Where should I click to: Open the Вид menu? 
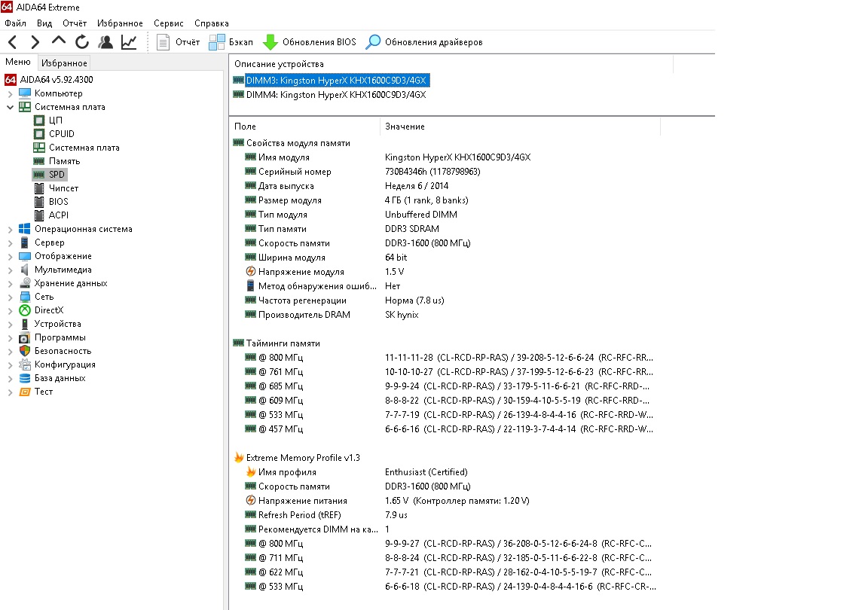44,23
